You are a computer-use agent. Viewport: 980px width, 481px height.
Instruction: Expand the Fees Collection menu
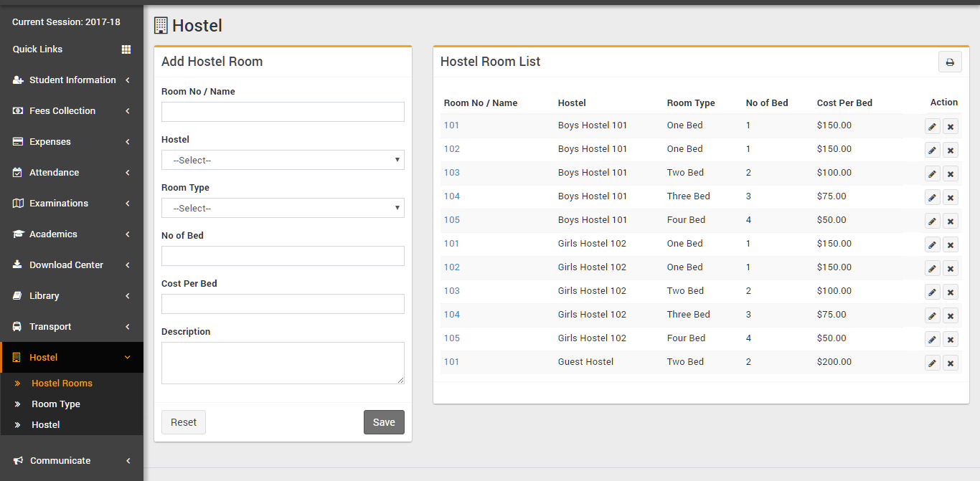[x=72, y=111]
